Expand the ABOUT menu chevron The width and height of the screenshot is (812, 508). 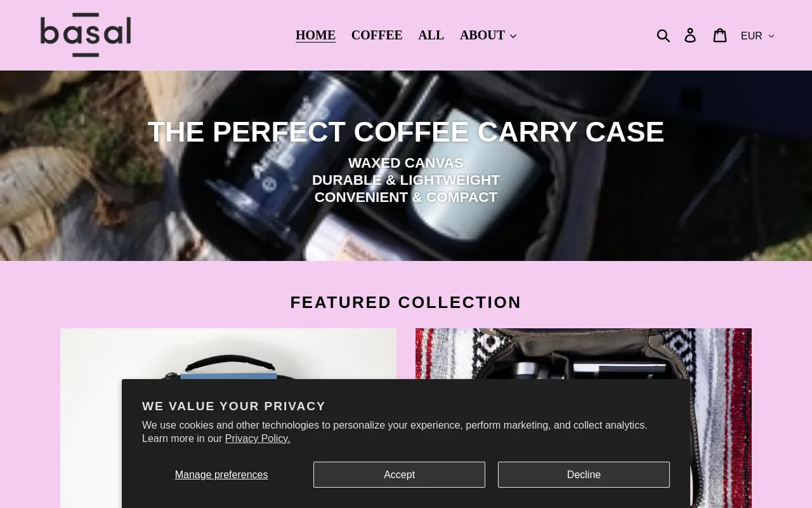click(513, 36)
